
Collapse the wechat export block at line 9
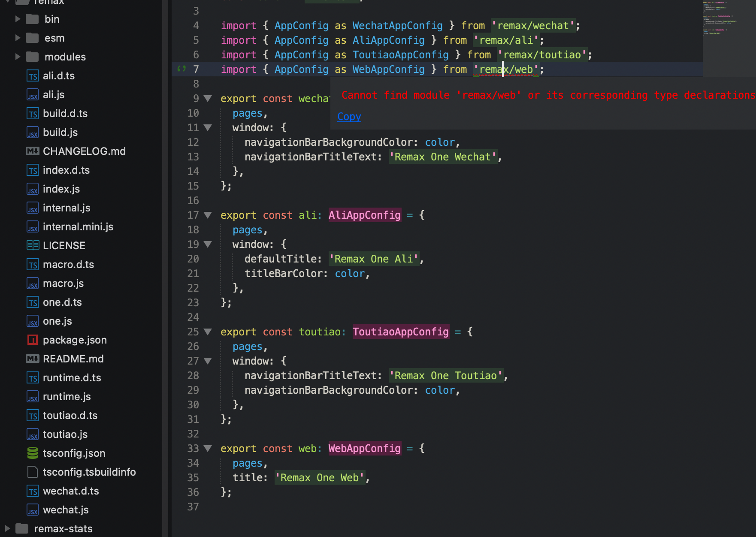pos(208,99)
